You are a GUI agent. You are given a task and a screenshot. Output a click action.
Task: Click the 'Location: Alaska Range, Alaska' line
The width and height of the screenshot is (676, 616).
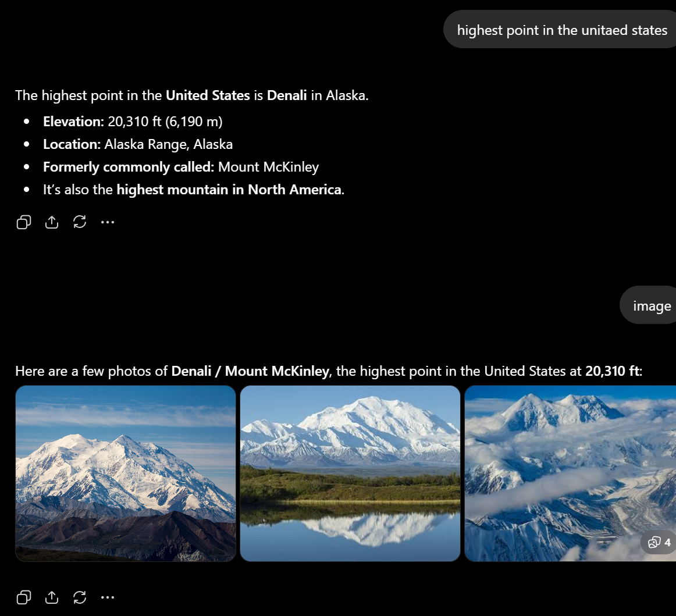pyautogui.click(x=138, y=144)
